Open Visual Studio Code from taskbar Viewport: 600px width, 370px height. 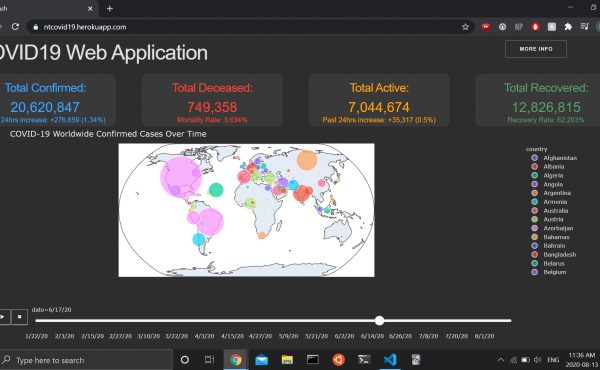(390, 360)
